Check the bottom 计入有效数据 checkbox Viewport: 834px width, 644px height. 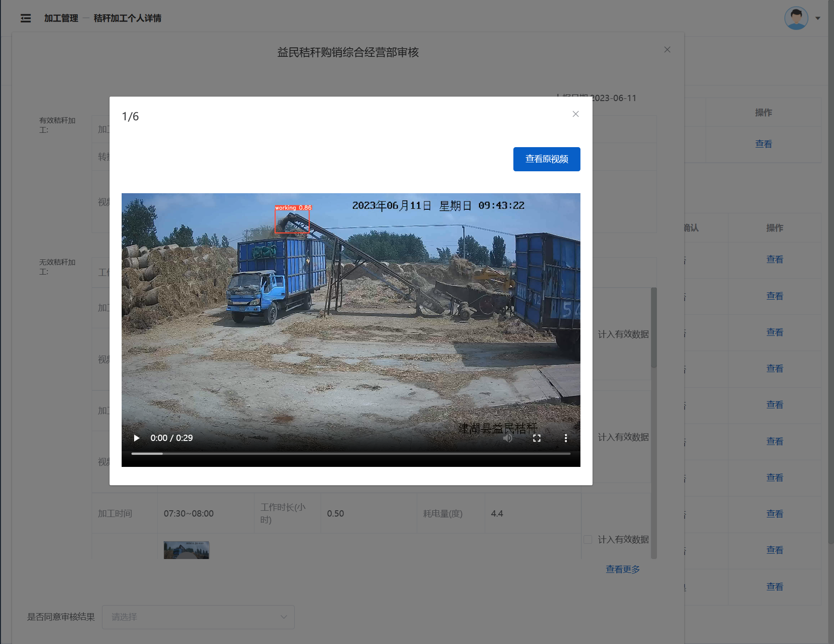pos(588,540)
